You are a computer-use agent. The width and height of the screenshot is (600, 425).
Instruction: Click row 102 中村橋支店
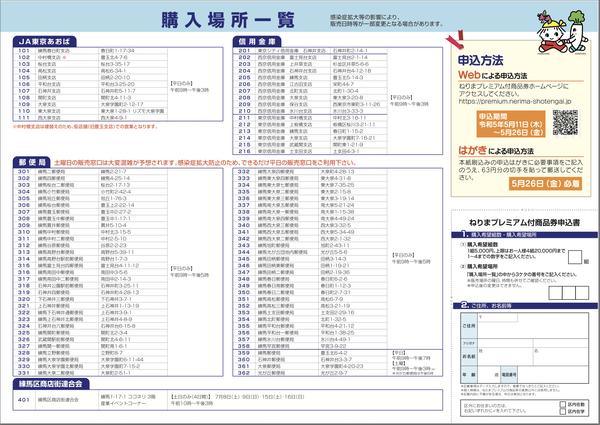90,57
